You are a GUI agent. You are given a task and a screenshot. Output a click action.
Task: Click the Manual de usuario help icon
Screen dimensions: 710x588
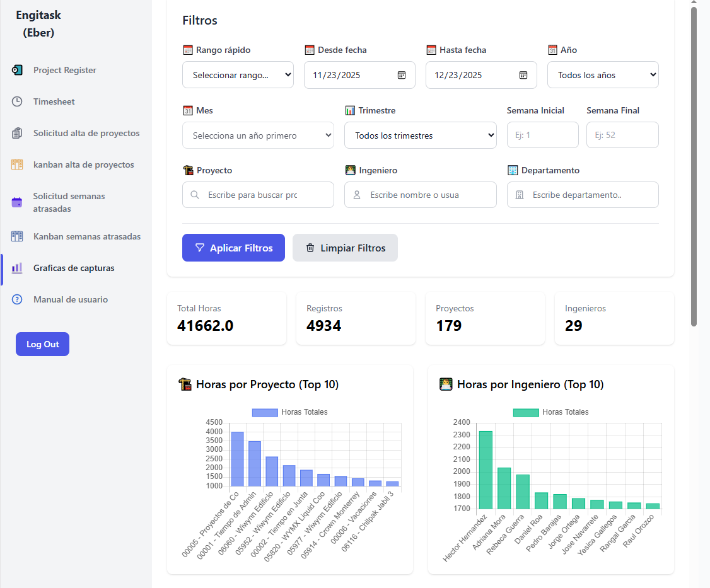[17, 299]
